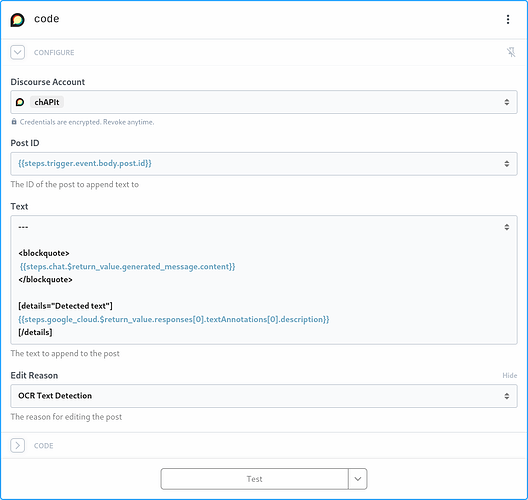
Task: Click 'The ID of the post to append text to'
Action: coord(74,185)
